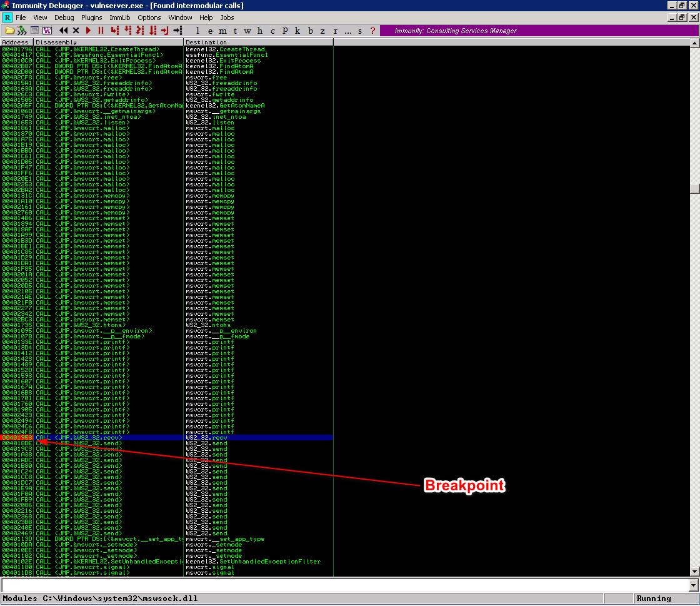Click the R system menu icon
Viewport: 700px width, 606px height.
pyautogui.click(x=7, y=18)
